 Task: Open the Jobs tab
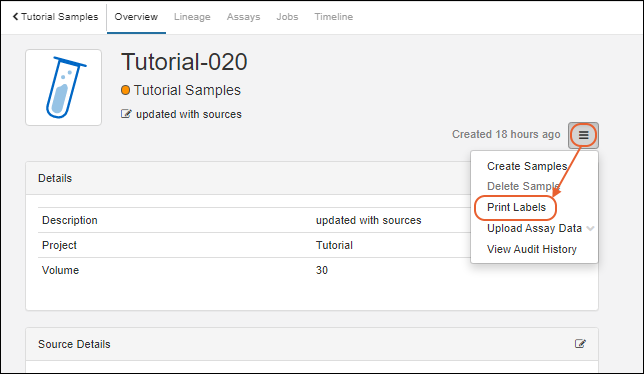(287, 17)
